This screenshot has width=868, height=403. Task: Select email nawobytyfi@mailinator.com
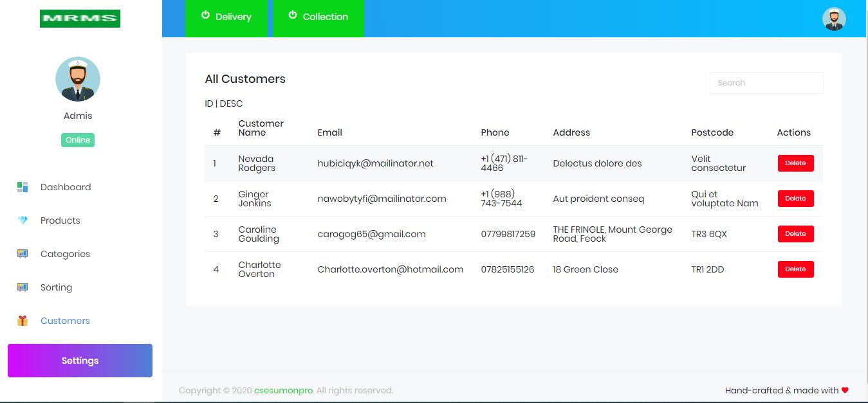tap(382, 199)
